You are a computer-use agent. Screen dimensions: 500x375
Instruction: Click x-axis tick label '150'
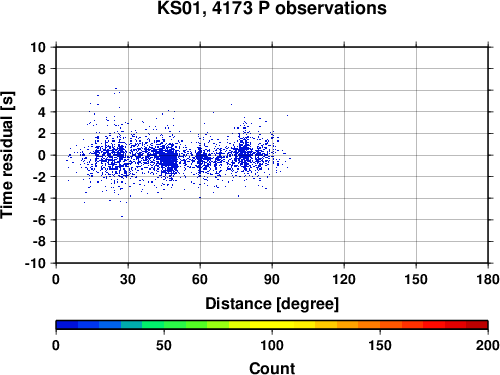point(416,279)
